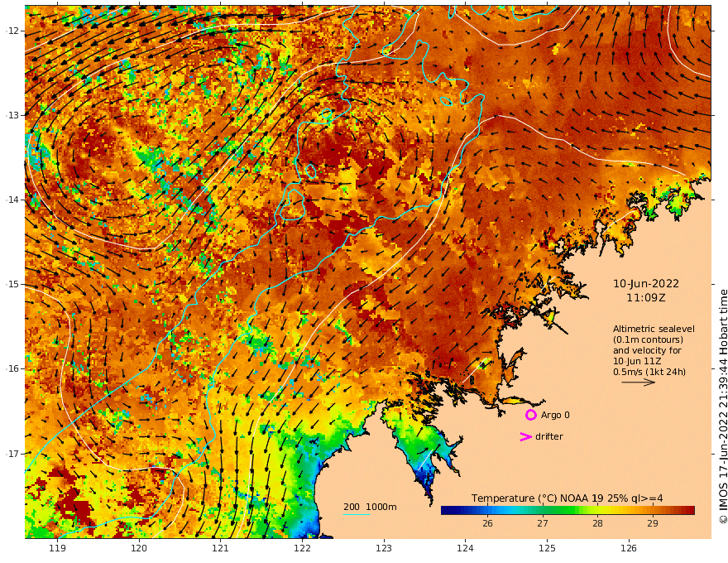Click the longitude axis label 123
728x563 pixels.
384,548
